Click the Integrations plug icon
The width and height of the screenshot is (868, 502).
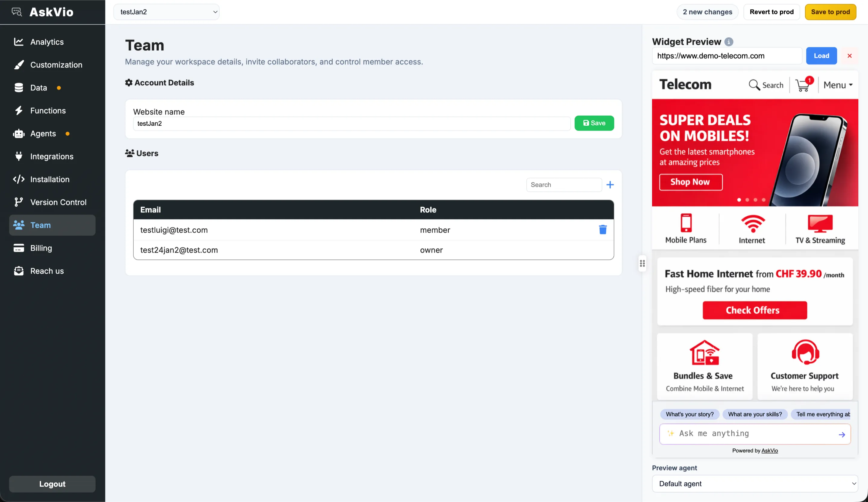click(19, 156)
